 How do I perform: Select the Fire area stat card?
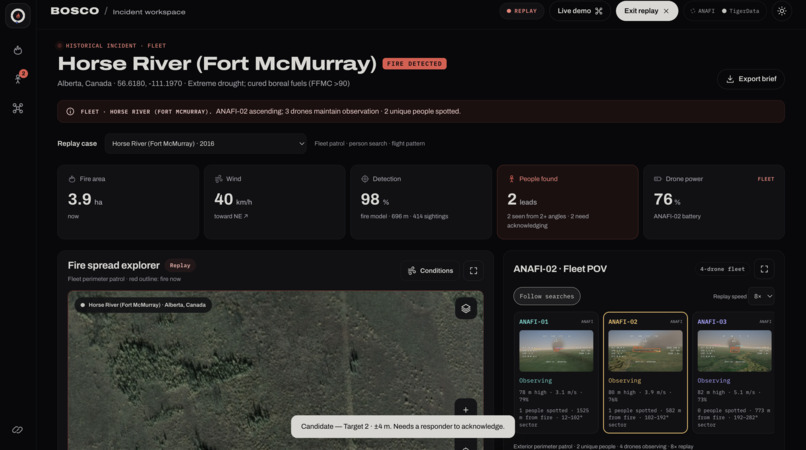point(128,202)
